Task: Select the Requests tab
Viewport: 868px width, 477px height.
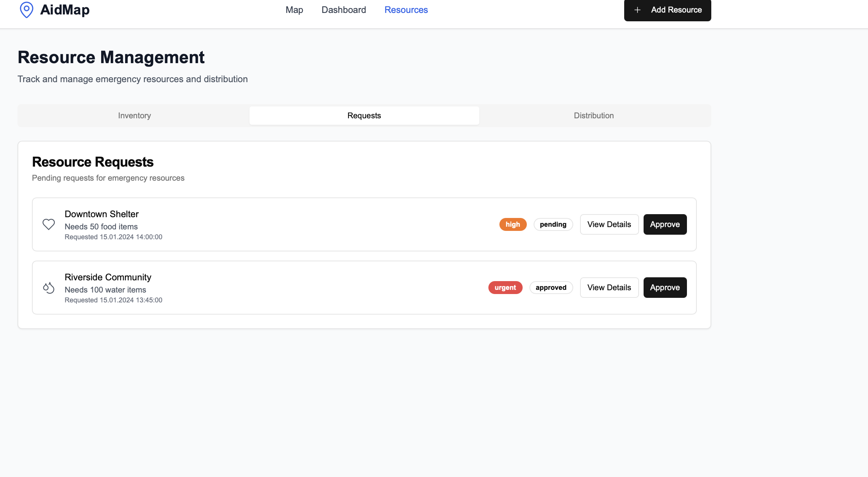Action: 364,116
